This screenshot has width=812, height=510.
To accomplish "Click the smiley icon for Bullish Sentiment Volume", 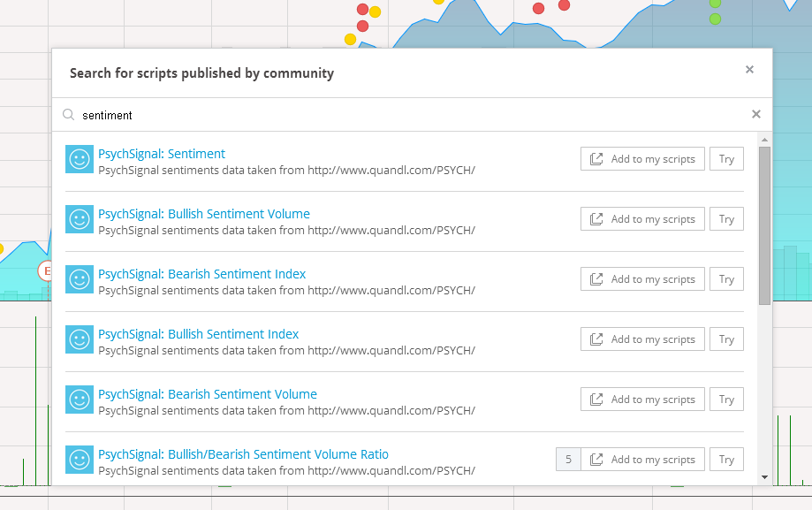I will tap(80, 219).
